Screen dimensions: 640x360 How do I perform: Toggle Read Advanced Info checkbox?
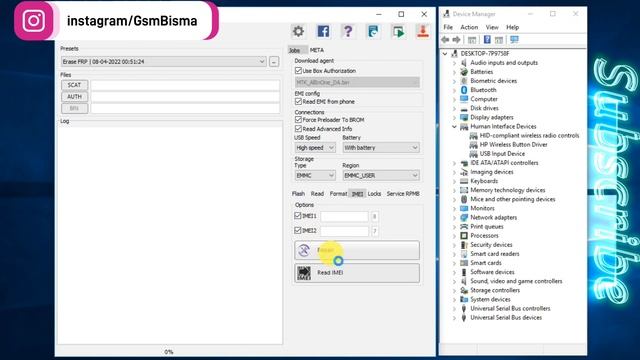pyautogui.click(x=298, y=129)
